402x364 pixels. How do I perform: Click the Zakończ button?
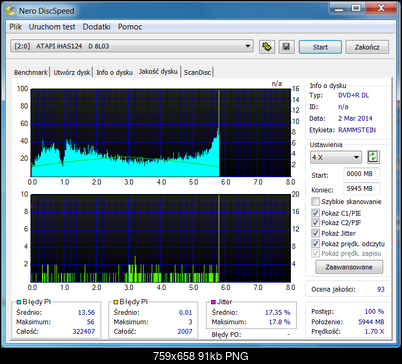(x=367, y=47)
